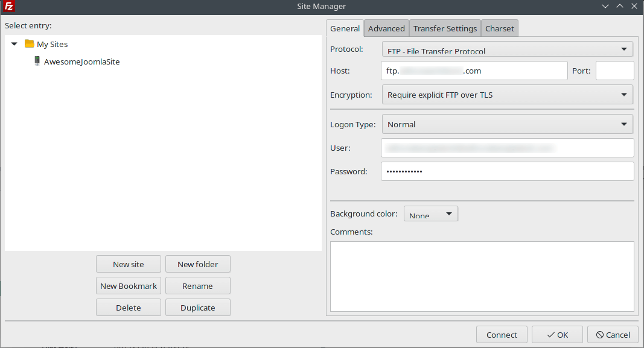Connect to AwesomeJoomlaSite
This screenshot has height=351, width=644.
502,334
